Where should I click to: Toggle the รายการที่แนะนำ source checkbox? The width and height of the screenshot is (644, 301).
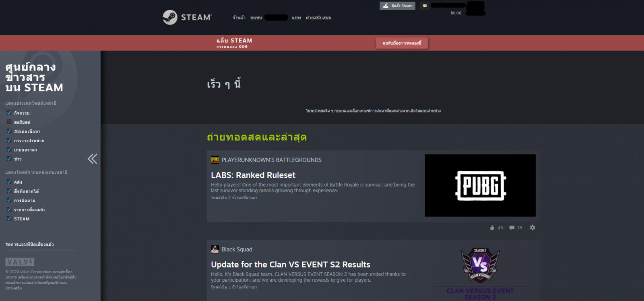pyautogui.click(x=9, y=210)
